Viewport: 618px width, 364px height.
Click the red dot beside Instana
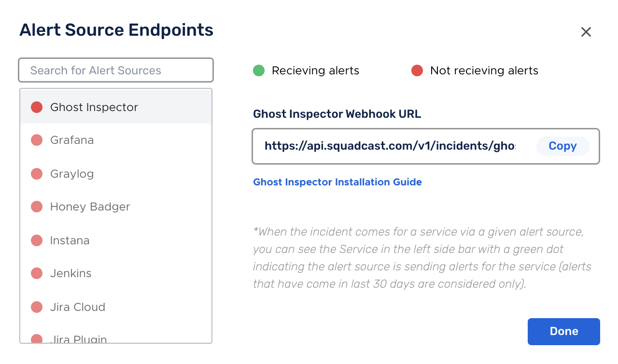coord(37,240)
